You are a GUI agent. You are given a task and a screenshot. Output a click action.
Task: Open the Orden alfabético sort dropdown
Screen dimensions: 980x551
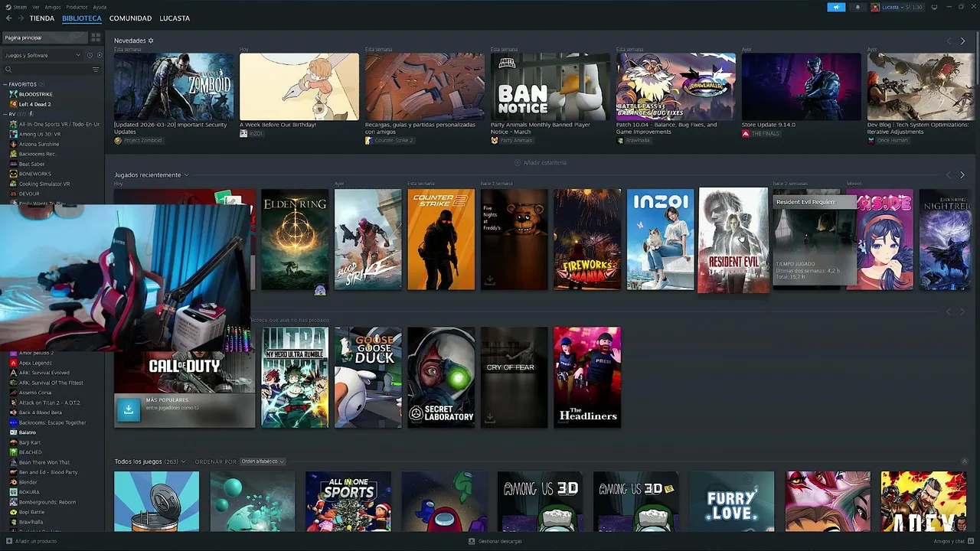(262, 461)
